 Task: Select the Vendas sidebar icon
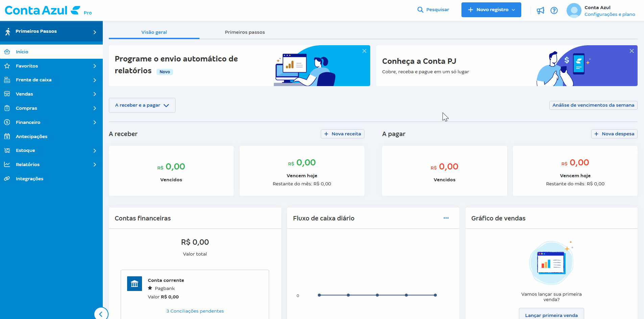tap(7, 94)
